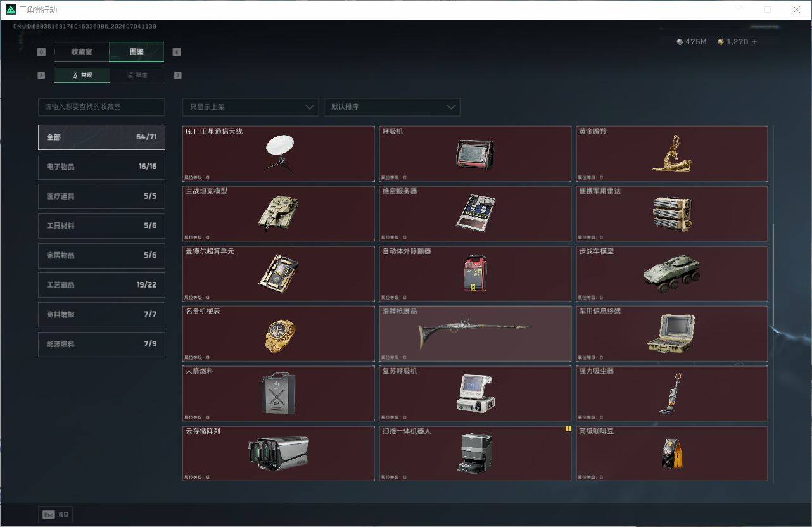Open the 黄金瞪羚 golden gazelle collectible

pos(671,154)
